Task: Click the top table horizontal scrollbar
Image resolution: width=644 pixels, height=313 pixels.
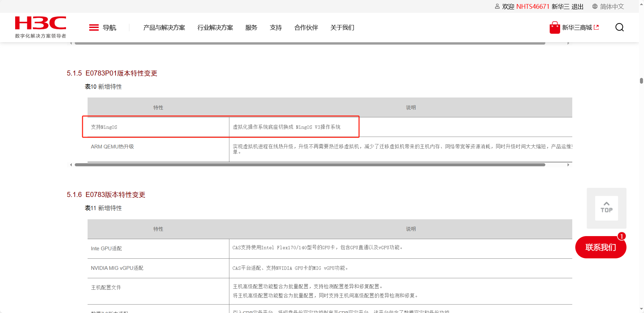Action: coord(310,43)
